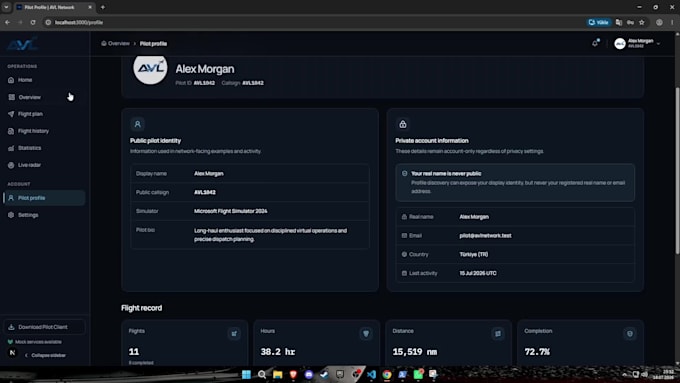Click the Download Pilot Client button
This screenshot has width=680, height=383.
(x=44, y=327)
